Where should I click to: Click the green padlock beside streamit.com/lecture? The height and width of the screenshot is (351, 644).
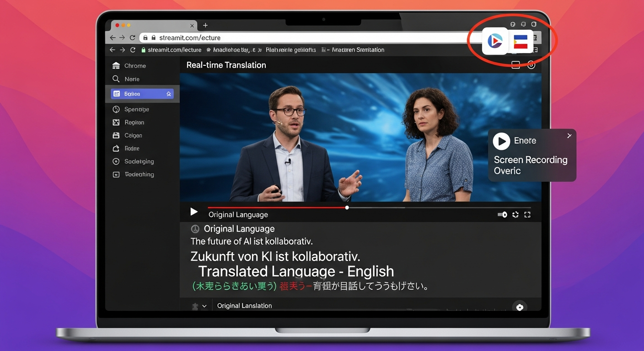point(144,50)
